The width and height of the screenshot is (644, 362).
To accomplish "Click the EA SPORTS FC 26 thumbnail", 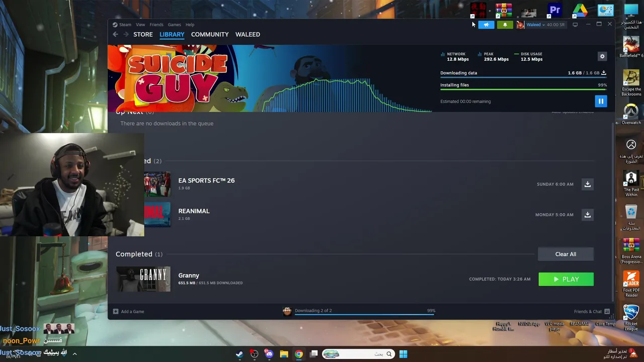I will (157, 184).
